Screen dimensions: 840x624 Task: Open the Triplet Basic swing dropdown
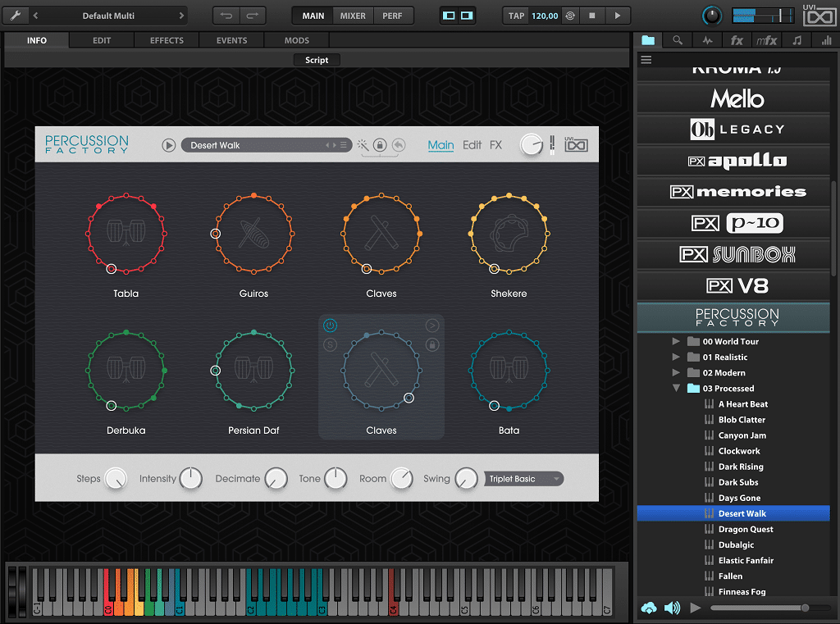523,479
